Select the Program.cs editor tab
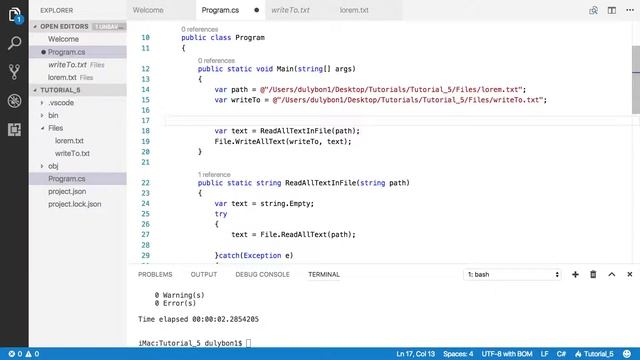Image resolution: width=640 pixels, height=360 pixels. (220, 10)
